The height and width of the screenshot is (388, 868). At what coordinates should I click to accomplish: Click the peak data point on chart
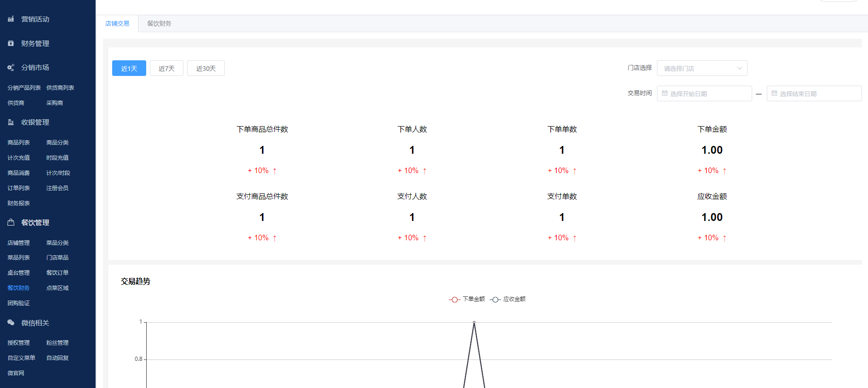coord(474,322)
